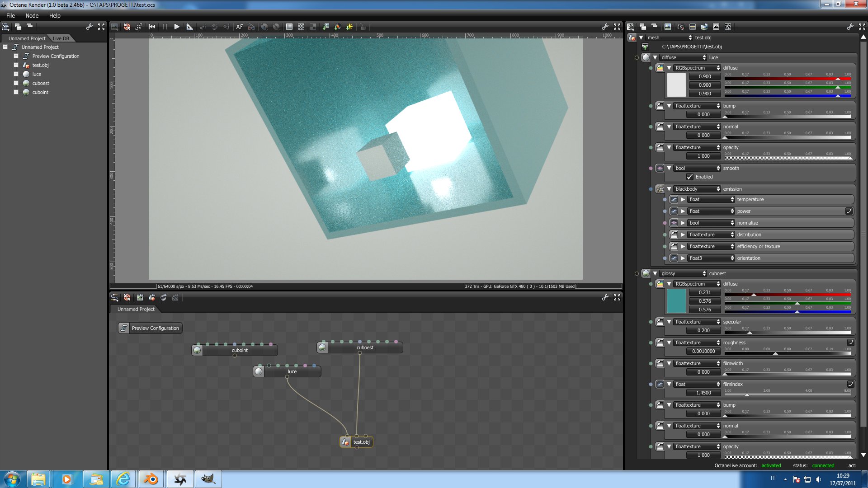868x488 pixels.
Task: Maximize the node graph editor panel
Action: pyautogui.click(x=617, y=297)
